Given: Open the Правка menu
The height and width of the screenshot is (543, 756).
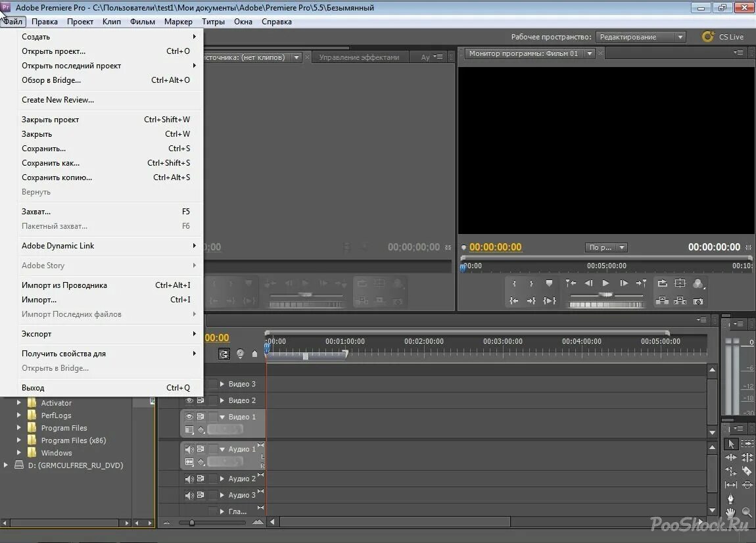Looking at the screenshot, I should coord(45,21).
